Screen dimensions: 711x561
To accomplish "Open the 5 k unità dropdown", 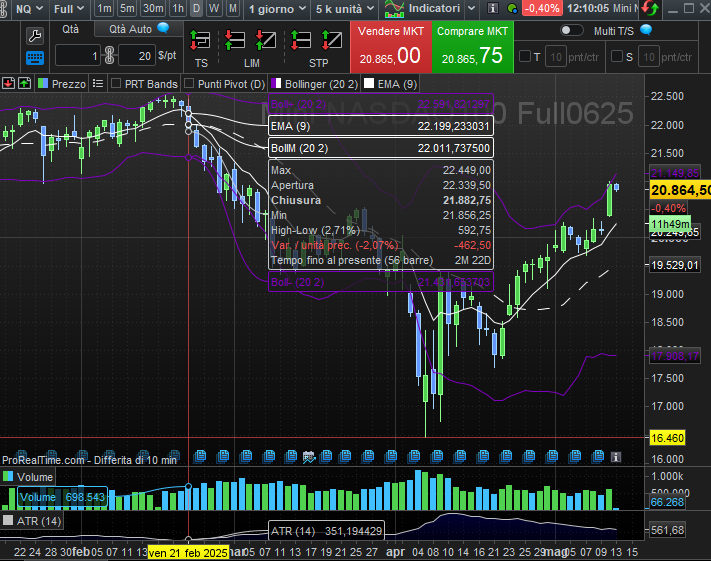I will point(338,8).
